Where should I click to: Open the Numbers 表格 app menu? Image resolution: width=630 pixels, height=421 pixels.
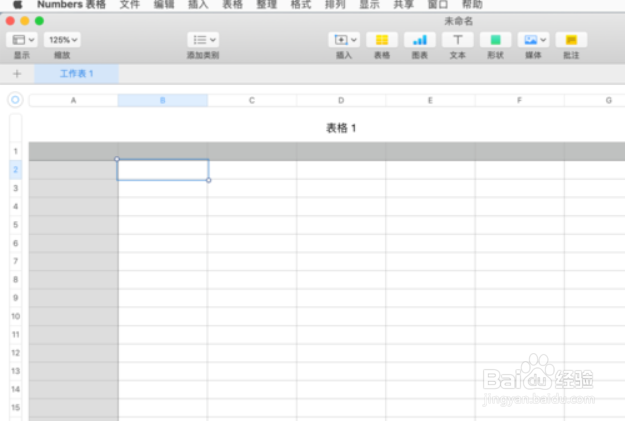coord(71,4)
